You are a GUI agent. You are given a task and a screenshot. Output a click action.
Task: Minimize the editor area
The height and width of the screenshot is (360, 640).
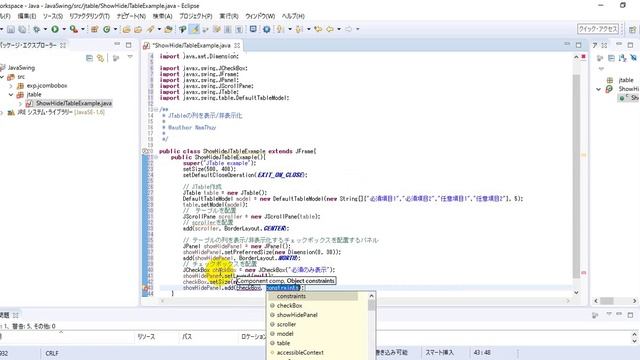point(567,44)
